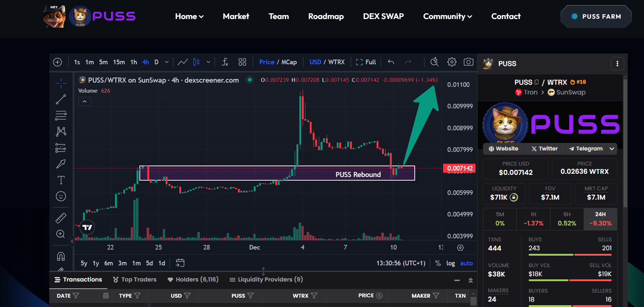The width and height of the screenshot is (644, 307).
Task: Switch to Top Traders tab
Action: tap(135, 280)
